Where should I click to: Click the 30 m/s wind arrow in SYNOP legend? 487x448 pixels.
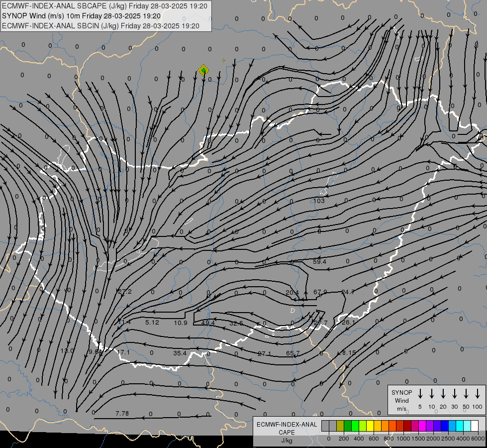click(x=454, y=393)
